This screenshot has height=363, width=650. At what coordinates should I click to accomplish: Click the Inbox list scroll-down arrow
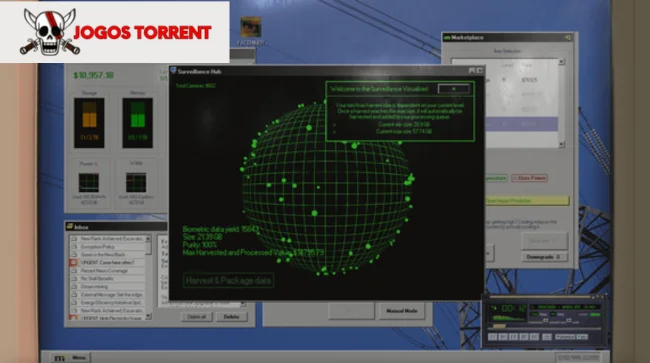tap(148, 316)
